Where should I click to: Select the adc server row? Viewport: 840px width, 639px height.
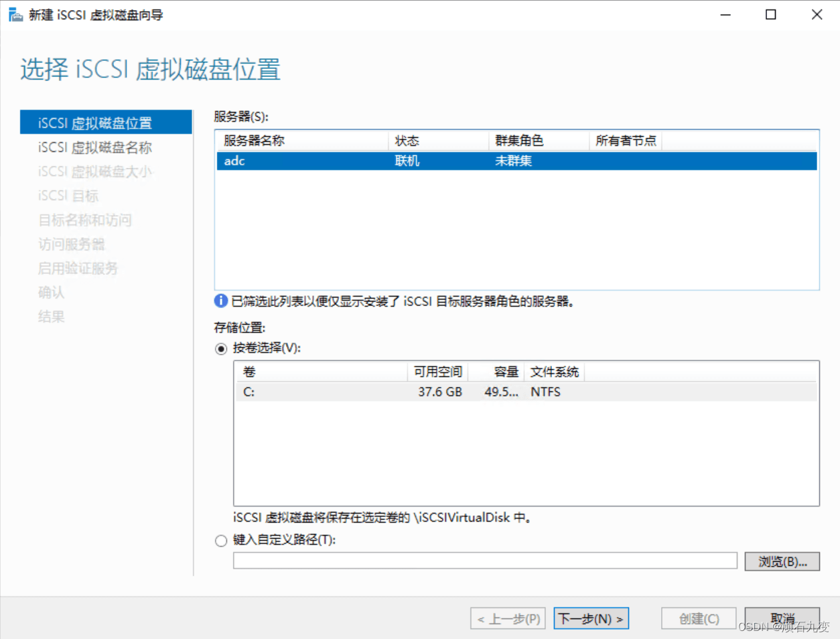pyautogui.click(x=516, y=161)
